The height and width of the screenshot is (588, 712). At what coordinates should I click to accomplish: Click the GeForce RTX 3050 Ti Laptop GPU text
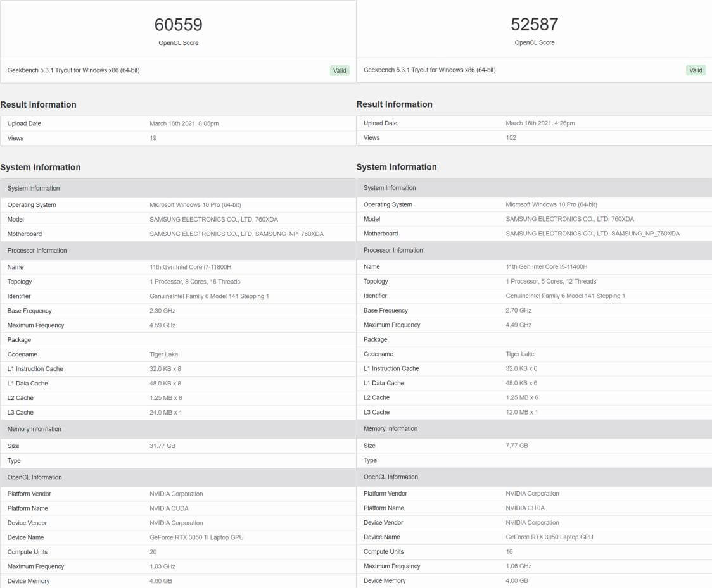(x=196, y=537)
